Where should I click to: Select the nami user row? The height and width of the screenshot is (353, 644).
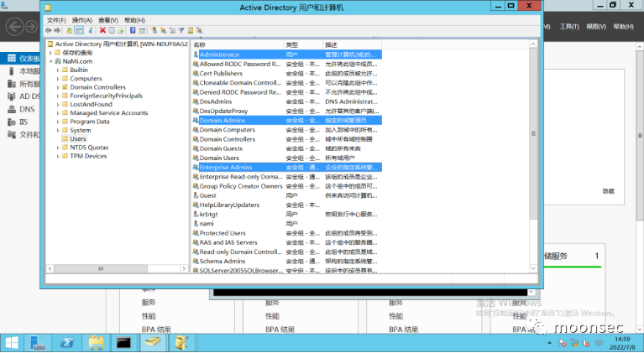click(x=286, y=224)
